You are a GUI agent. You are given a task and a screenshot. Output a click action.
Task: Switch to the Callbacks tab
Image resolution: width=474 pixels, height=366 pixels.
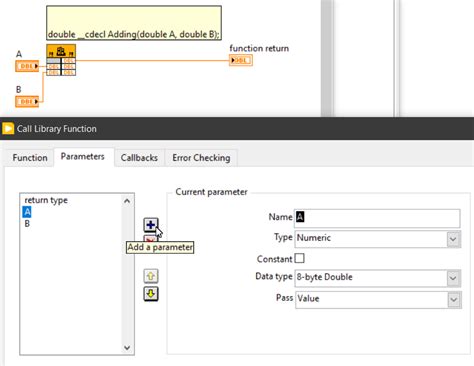tap(139, 158)
